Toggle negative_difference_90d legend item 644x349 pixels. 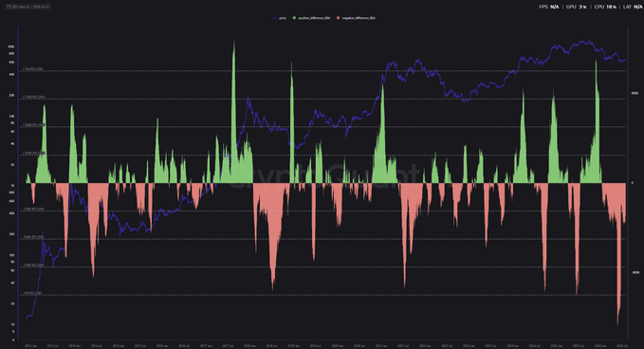[x=356, y=18]
